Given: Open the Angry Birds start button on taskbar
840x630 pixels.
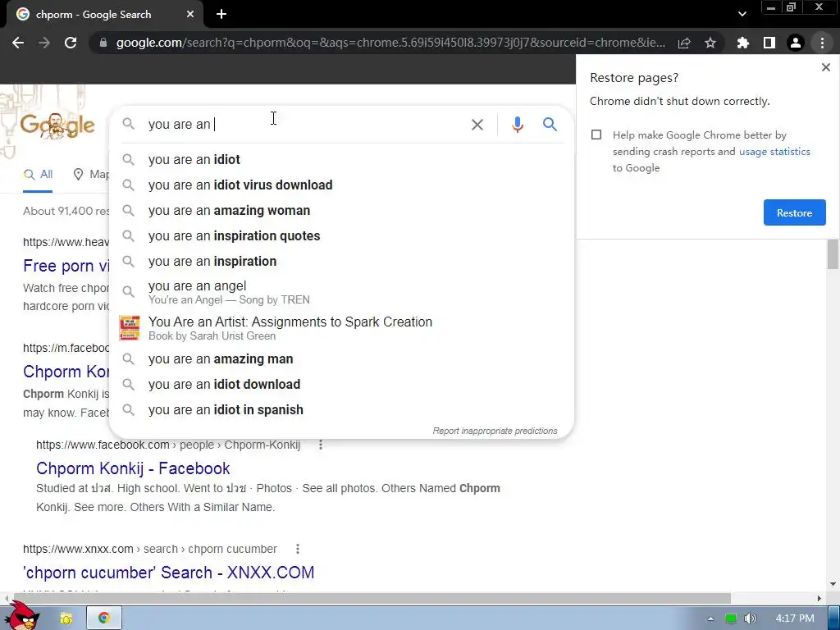Looking at the screenshot, I should (x=22, y=616).
